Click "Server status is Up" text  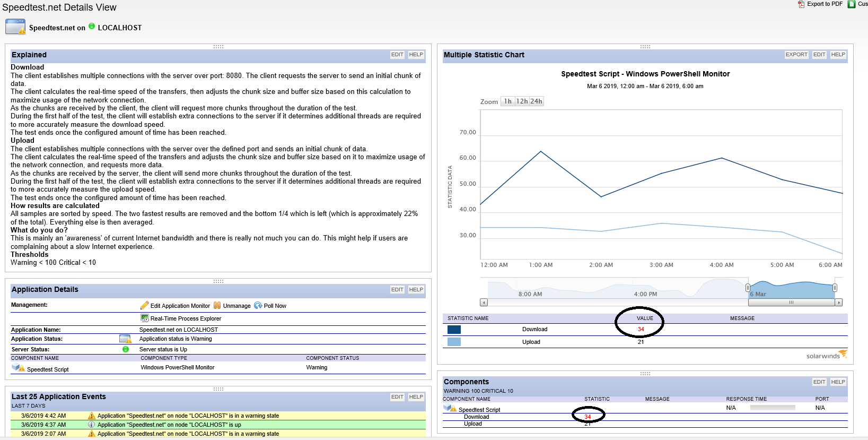pos(163,349)
